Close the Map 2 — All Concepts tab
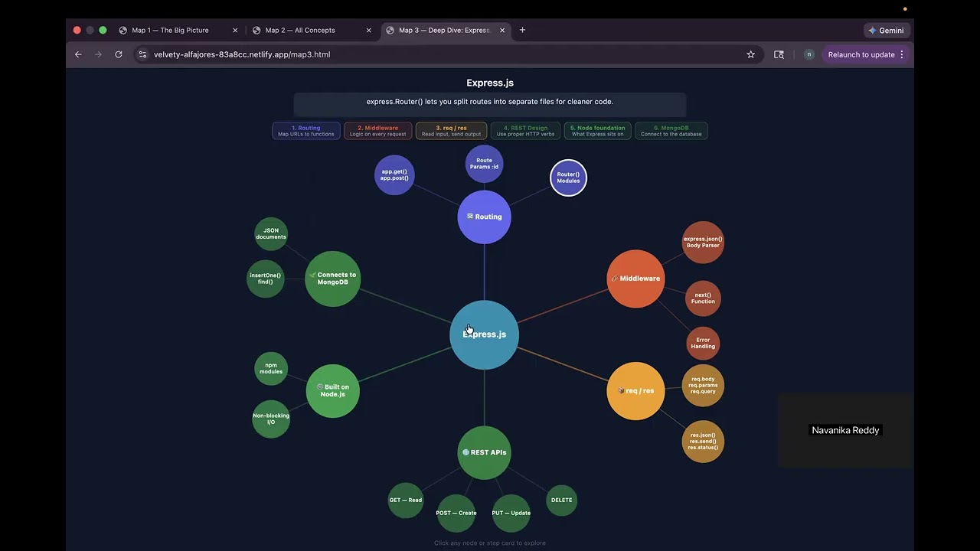The width and height of the screenshot is (980, 551). coord(368,31)
